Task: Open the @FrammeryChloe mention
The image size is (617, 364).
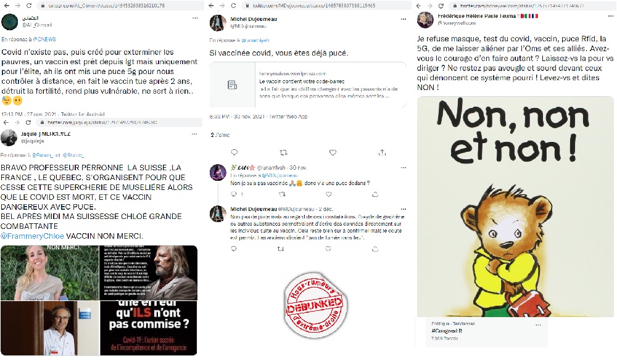Action: click(x=32, y=236)
